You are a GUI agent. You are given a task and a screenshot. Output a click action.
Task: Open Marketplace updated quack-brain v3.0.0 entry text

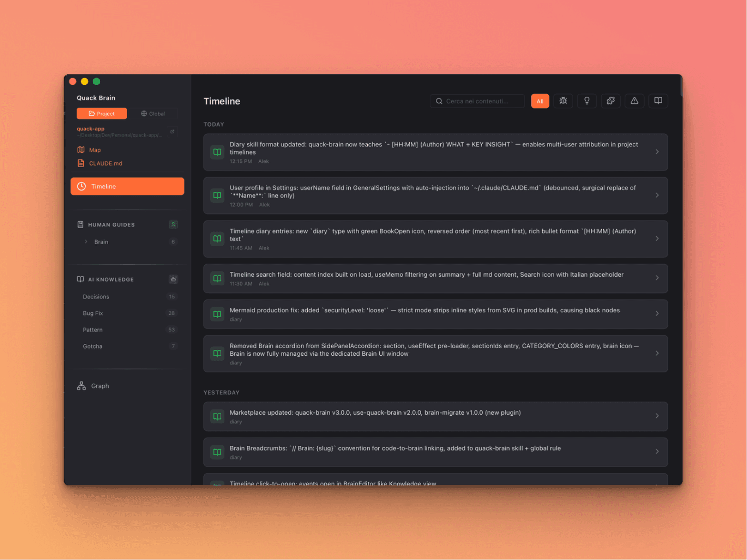coord(375,413)
